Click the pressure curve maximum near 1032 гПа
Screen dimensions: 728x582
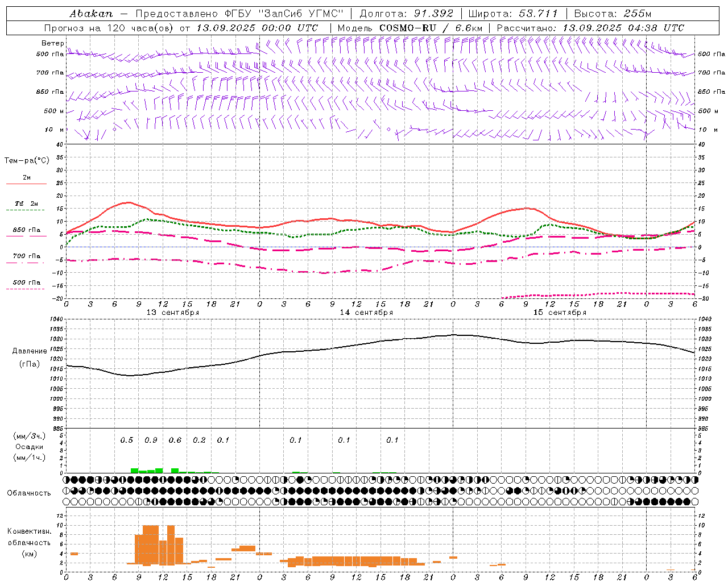point(454,335)
